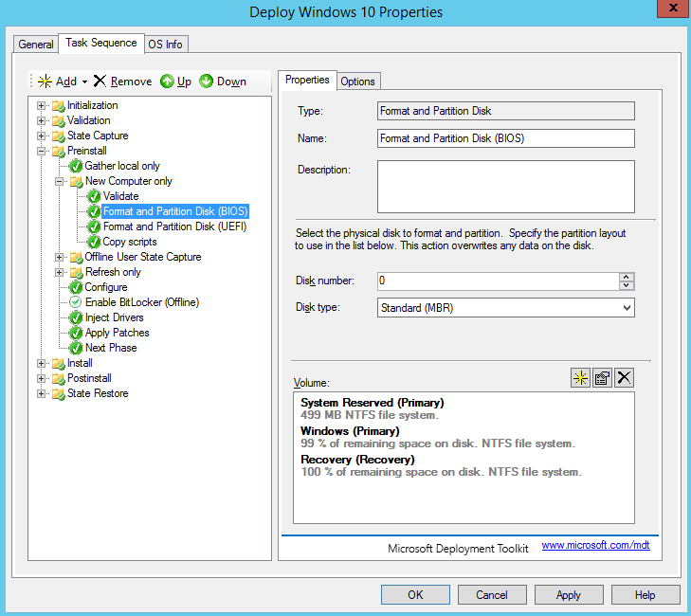The height and width of the screenshot is (616, 691).
Task: Click the Help button
Action: [x=646, y=595]
